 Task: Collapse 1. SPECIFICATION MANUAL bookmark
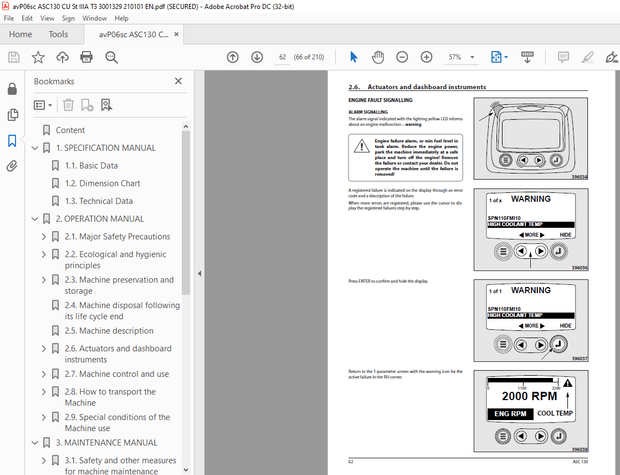click(x=35, y=148)
